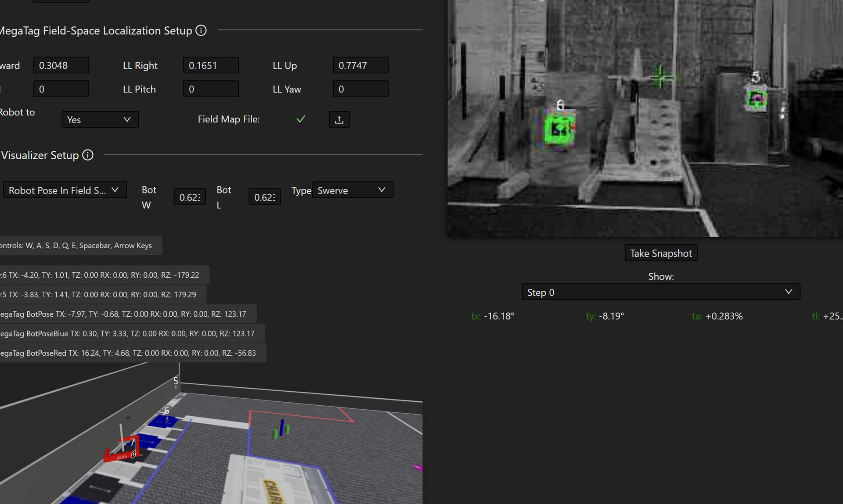Click the Take Snapshot button
This screenshot has width=843, height=504.
click(x=661, y=253)
